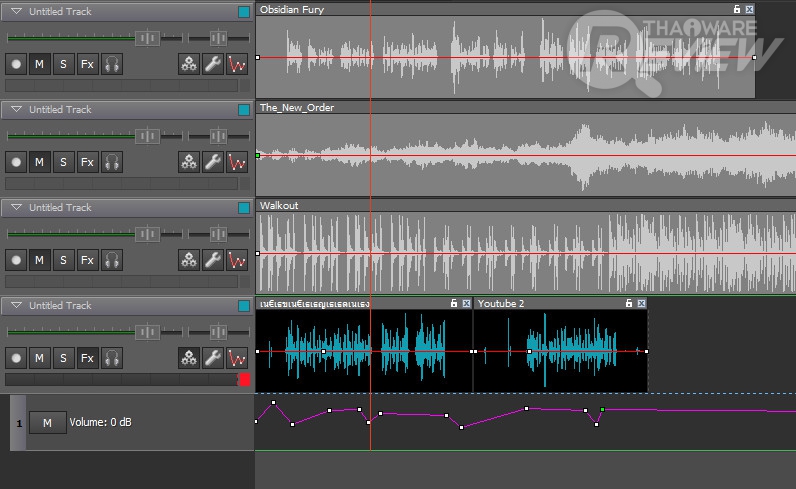Solo the Youtube 2 track

pyautogui.click(x=63, y=358)
